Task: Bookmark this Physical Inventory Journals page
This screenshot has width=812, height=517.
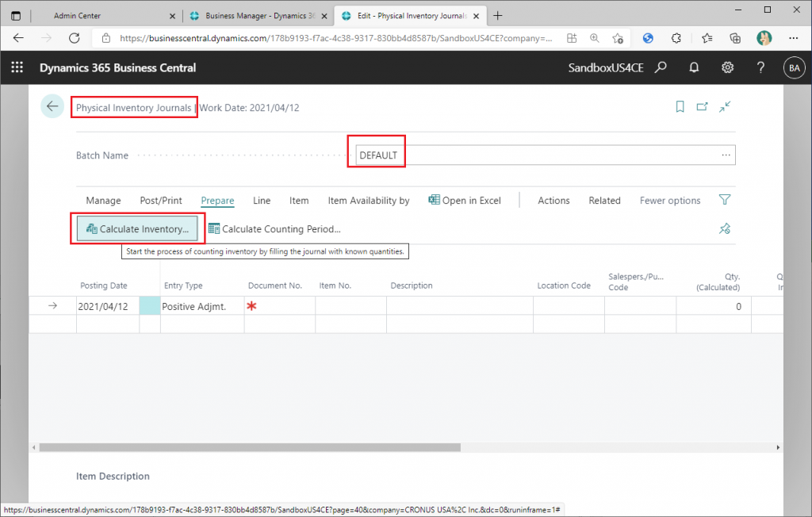Action: tap(680, 107)
